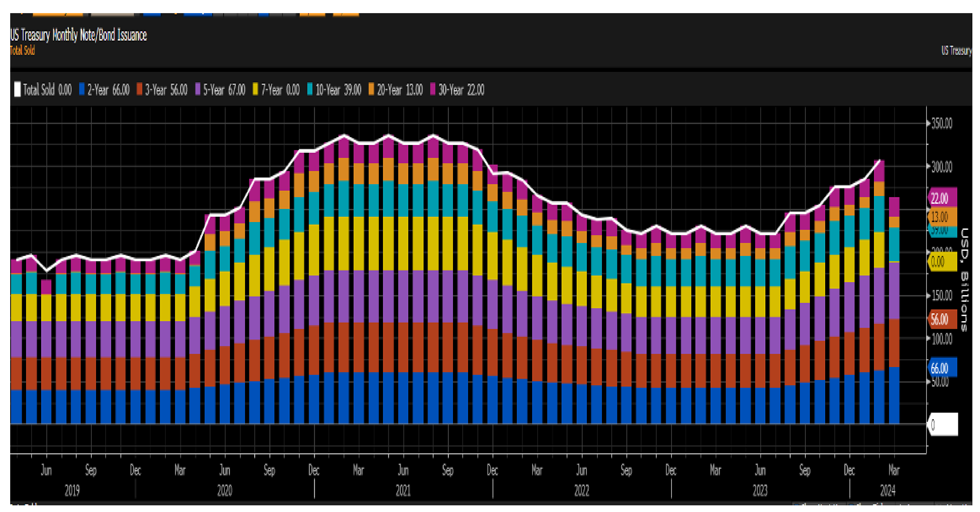Image resolution: width=980 pixels, height=512 pixels.
Task: Click the blue 2-Year legend swatch
Action: coord(81,89)
